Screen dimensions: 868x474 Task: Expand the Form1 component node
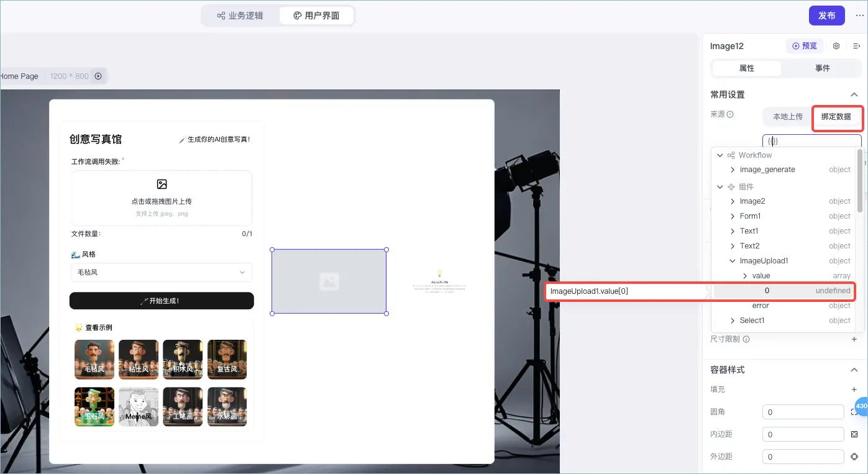point(733,216)
